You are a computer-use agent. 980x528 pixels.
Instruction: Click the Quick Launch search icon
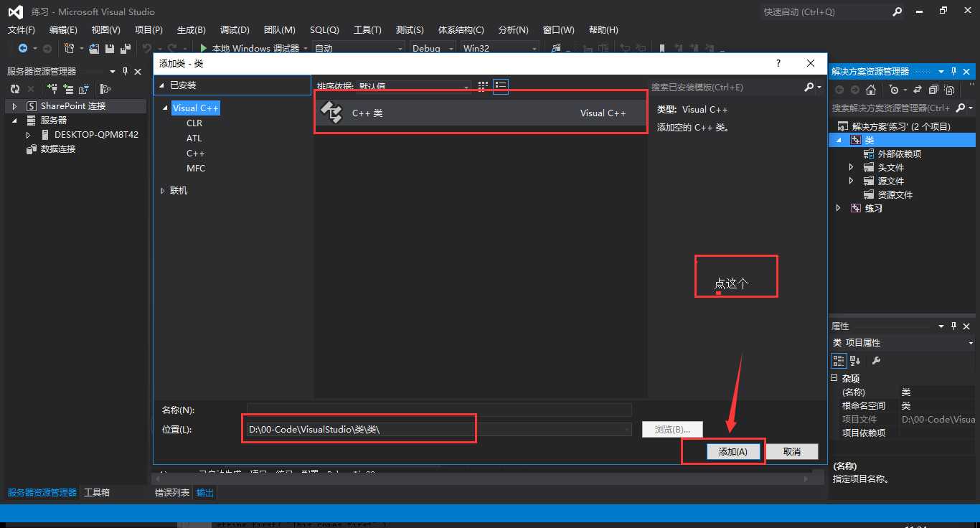(897, 11)
